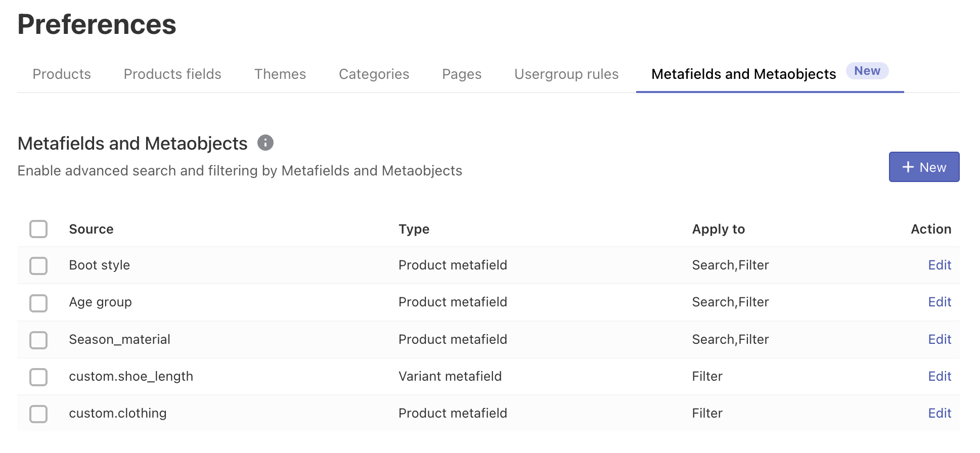Edit the Season_material metafield
980x453 pixels.
pyautogui.click(x=940, y=340)
